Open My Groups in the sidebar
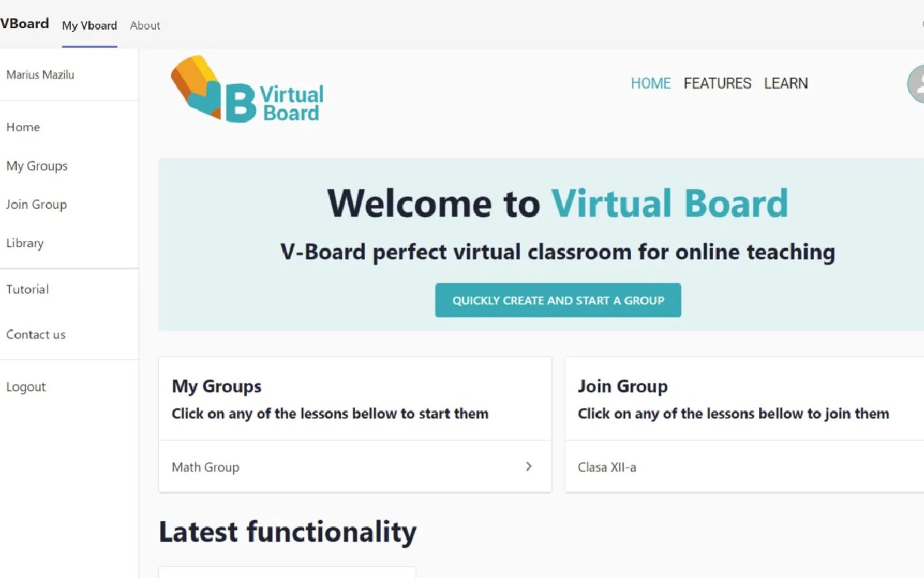The width and height of the screenshot is (924, 578). pyautogui.click(x=37, y=166)
